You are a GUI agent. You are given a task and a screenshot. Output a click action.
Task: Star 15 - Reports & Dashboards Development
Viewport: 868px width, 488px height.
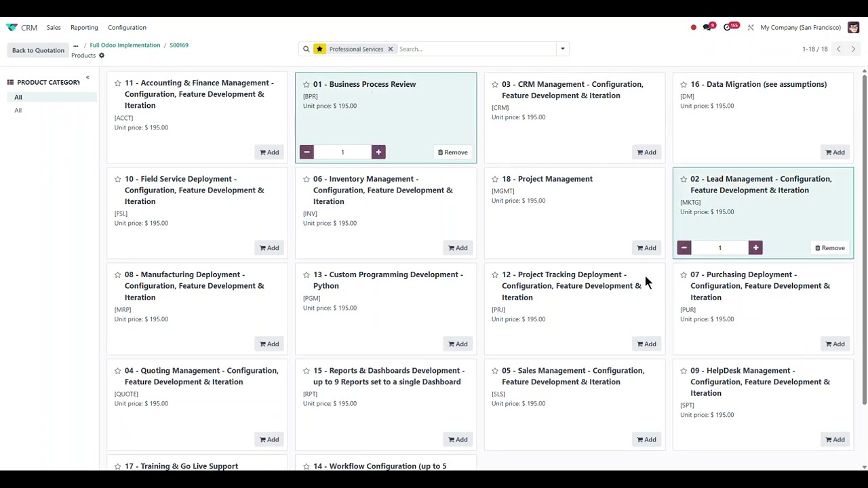pyautogui.click(x=307, y=371)
